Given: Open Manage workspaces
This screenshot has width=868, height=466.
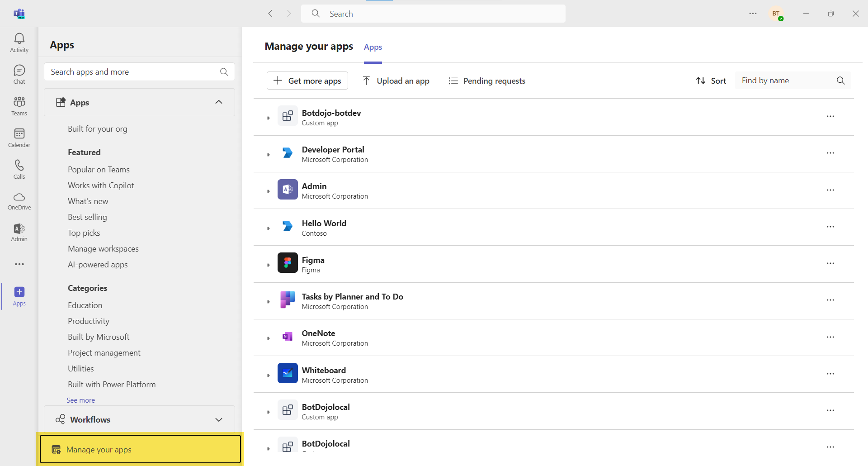Looking at the screenshot, I should 103,249.
